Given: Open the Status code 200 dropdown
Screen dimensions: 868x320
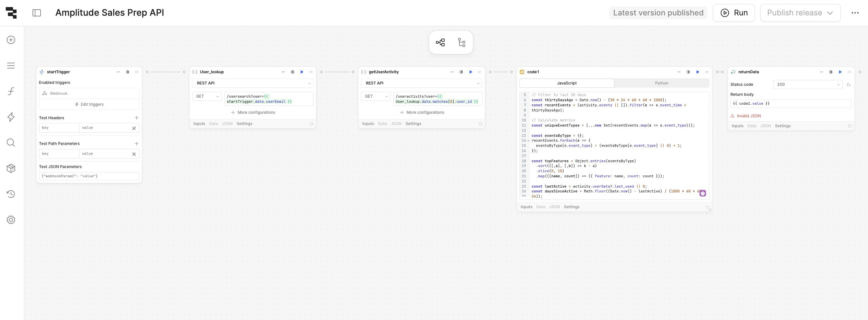Looking at the screenshot, I should pyautogui.click(x=808, y=84).
